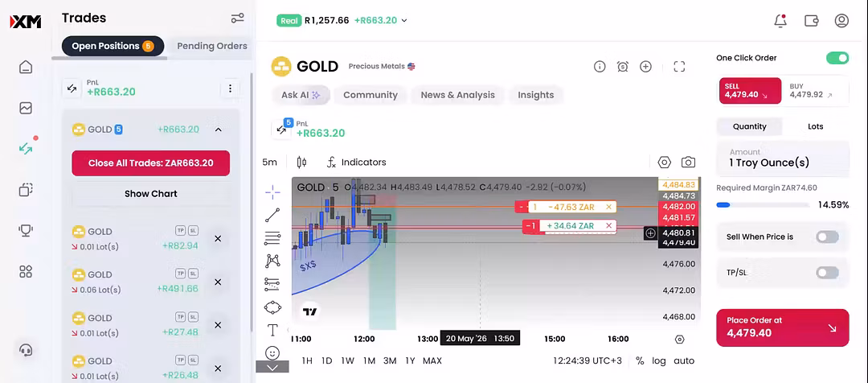Switch to Pending Orders tab
The width and height of the screenshot is (868, 383).
pyautogui.click(x=212, y=46)
